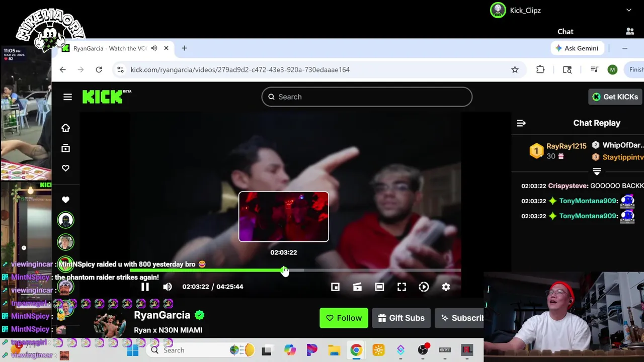Open Home in Kick sidebar
Viewport: 644px width, 362px height.
click(65, 128)
